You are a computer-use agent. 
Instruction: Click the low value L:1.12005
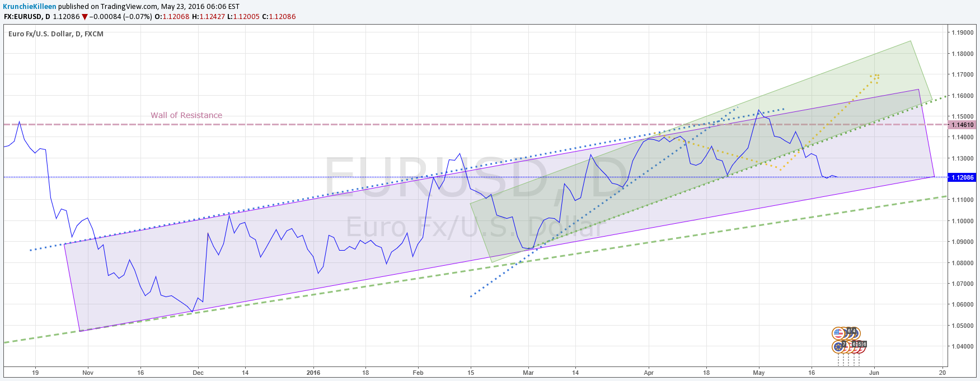pos(243,17)
